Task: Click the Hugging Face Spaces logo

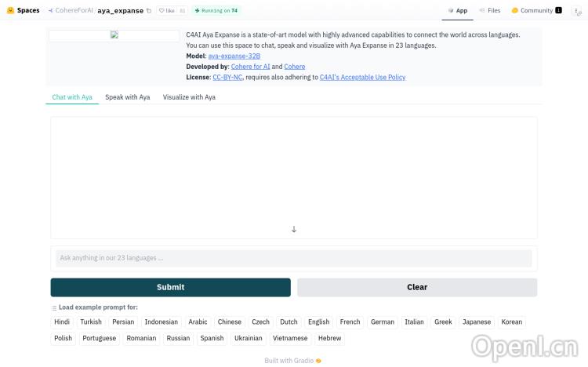Action: point(10,10)
